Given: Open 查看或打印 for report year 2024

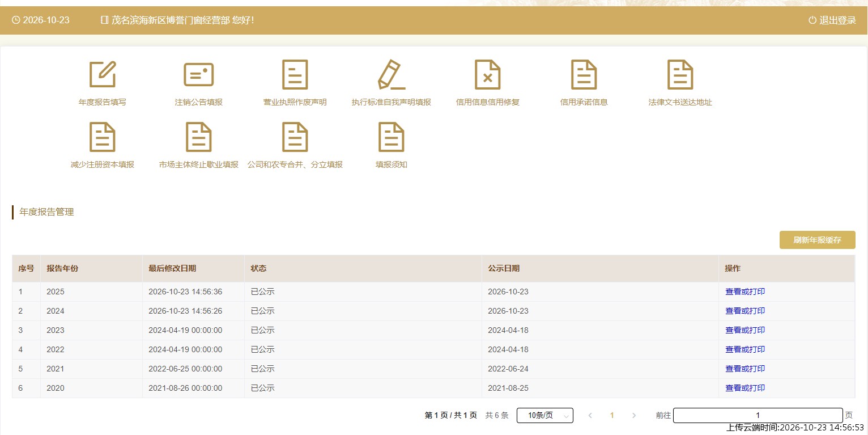Looking at the screenshot, I should tap(745, 311).
